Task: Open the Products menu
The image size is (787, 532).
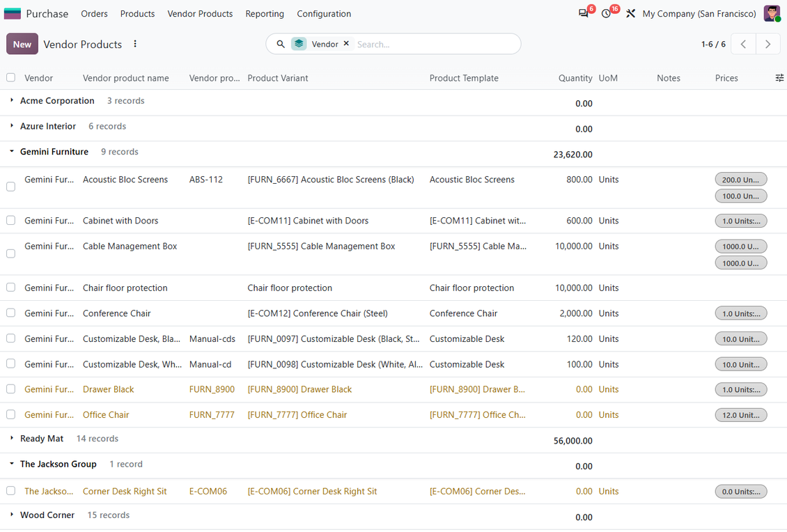Action: coord(137,13)
